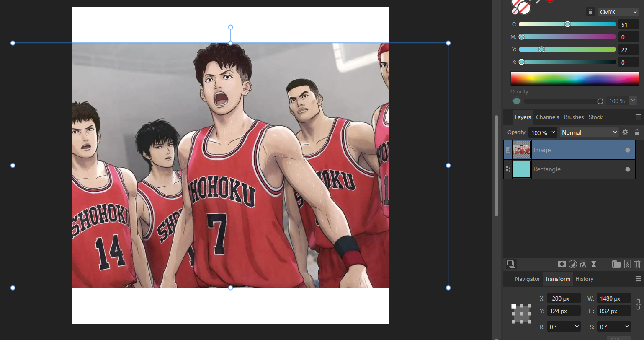Click the teal opacity color swatch

(x=517, y=101)
